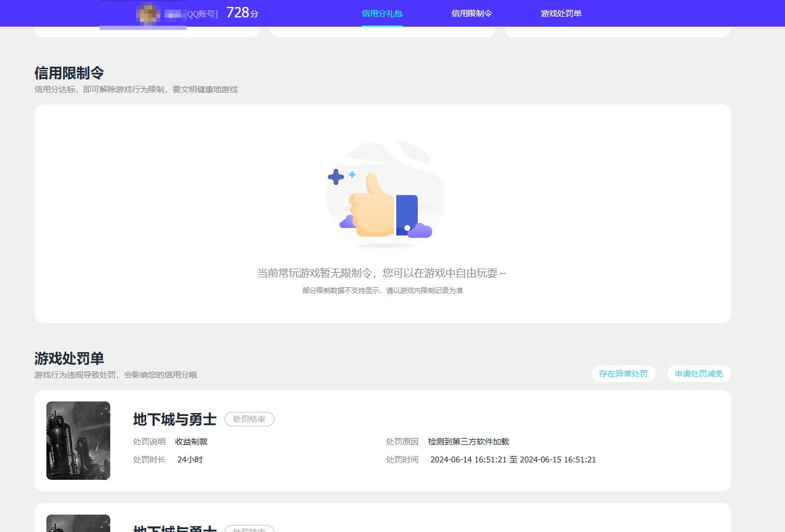The width and height of the screenshot is (785, 532).
Task: Select the 信用分礼包 tab
Action: coord(382,13)
